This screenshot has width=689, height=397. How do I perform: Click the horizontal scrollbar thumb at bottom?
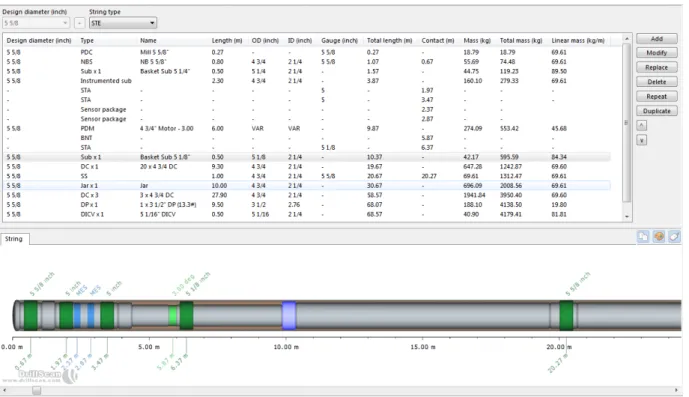coord(36,390)
